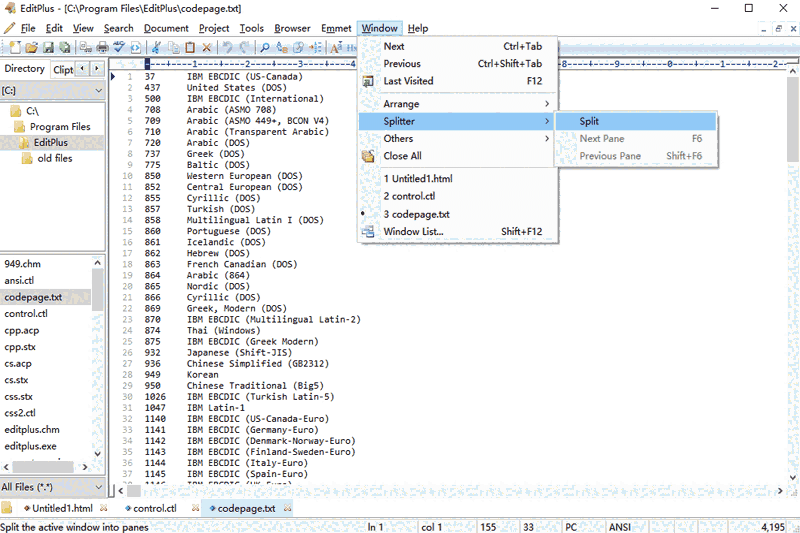Viewport: 800px width, 533px height.
Task: Click the Font size toolbar icon
Action: click(336, 47)
